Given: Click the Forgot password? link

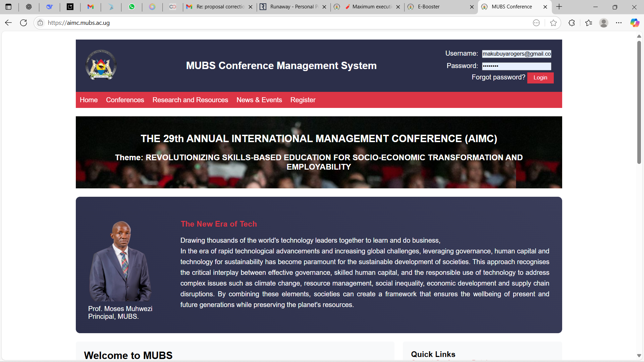Looking at the screenshot, I should [498, 77].
